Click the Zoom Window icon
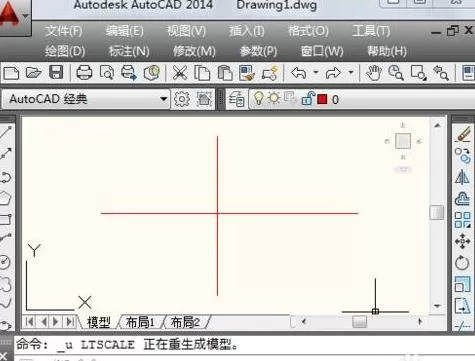Viewport: 475px width, 361px height. [418, 73]
